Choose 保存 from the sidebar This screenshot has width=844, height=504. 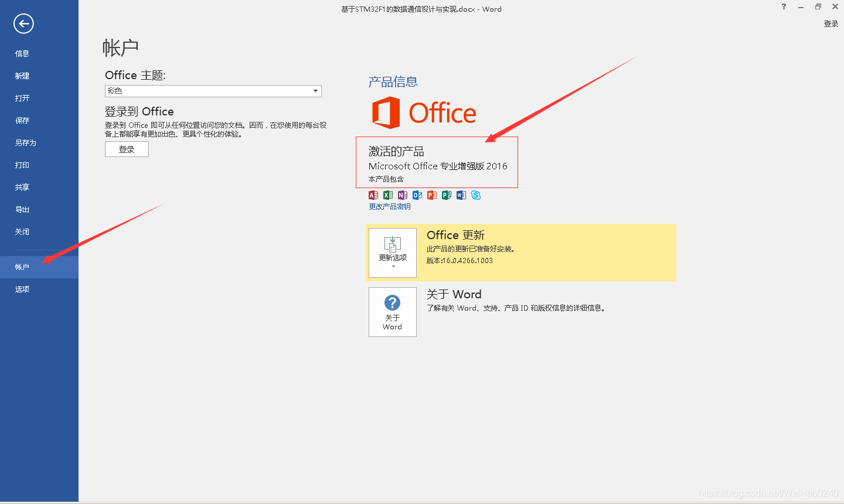coord(39,120)
